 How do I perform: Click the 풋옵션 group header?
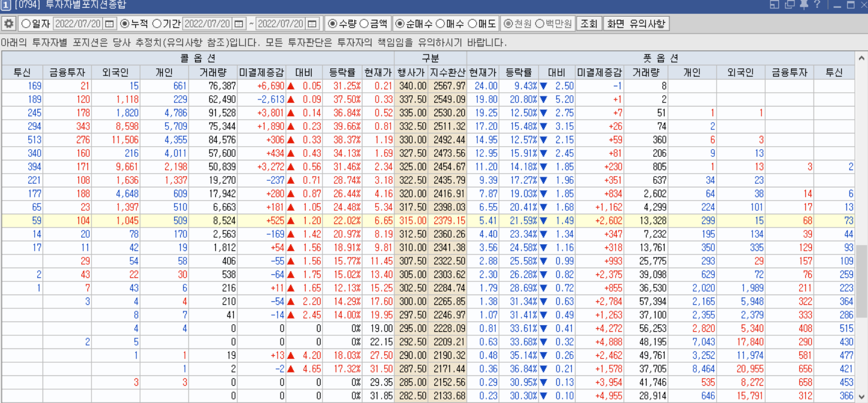pyautogui.click(x=661, y=58)
